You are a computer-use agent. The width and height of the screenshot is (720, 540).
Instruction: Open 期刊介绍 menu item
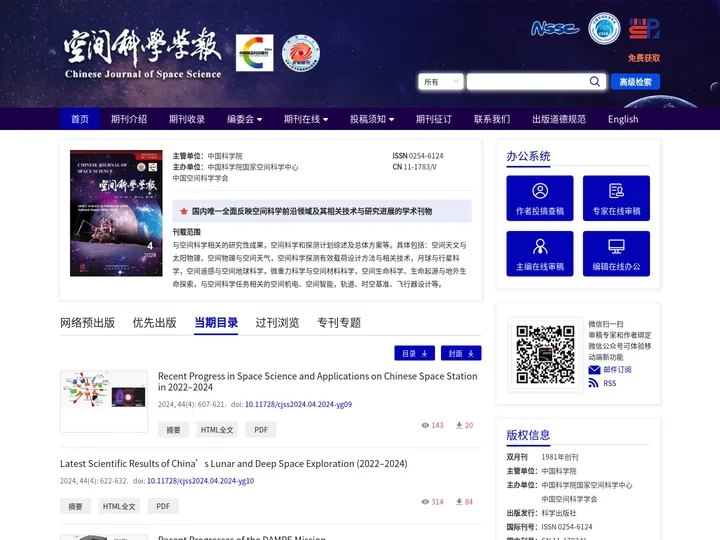[129, 119]
